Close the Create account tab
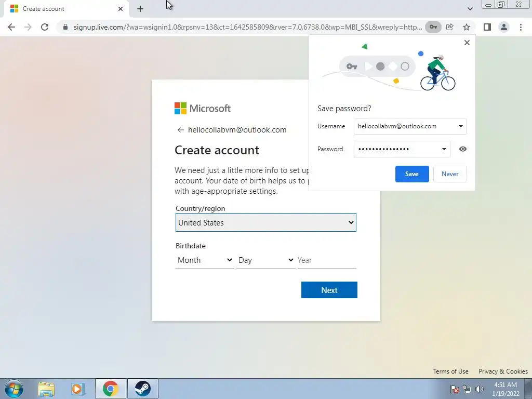532x399 pixels. tap(121, 9)
